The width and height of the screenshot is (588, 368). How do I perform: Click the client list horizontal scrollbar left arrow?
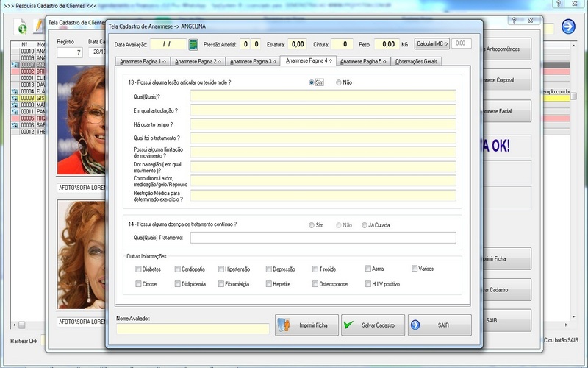click(15, 325)
